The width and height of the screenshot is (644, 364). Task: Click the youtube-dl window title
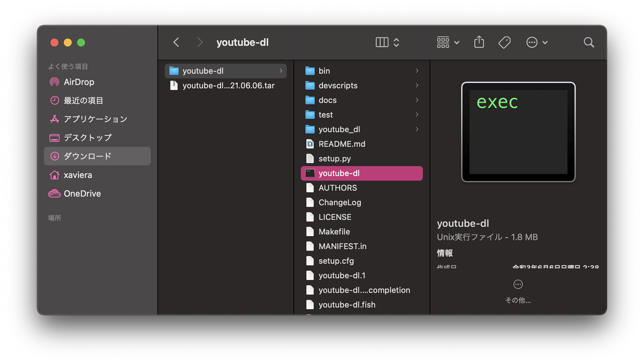tap(243, 42)
